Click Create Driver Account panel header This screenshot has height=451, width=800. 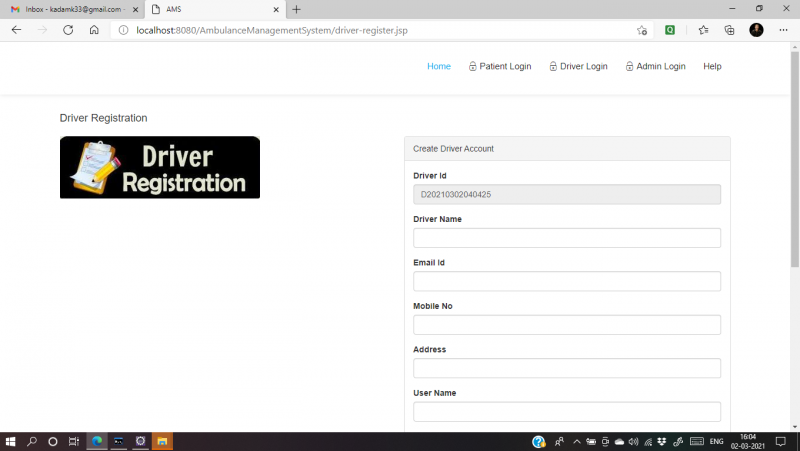coord(567,148)
